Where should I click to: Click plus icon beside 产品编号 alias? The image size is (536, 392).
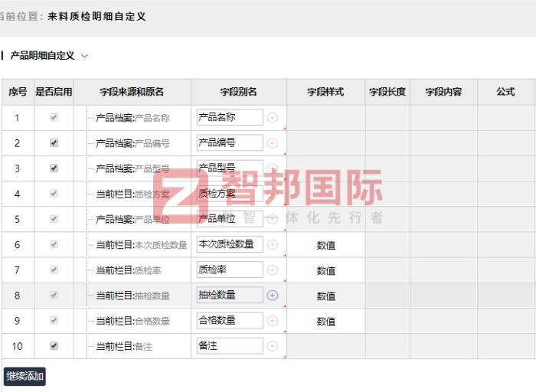pyautogui.click(x=273, y=143)
